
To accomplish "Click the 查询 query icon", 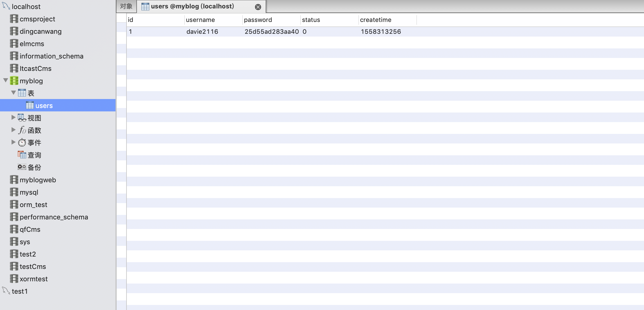I will coord(22,155).
